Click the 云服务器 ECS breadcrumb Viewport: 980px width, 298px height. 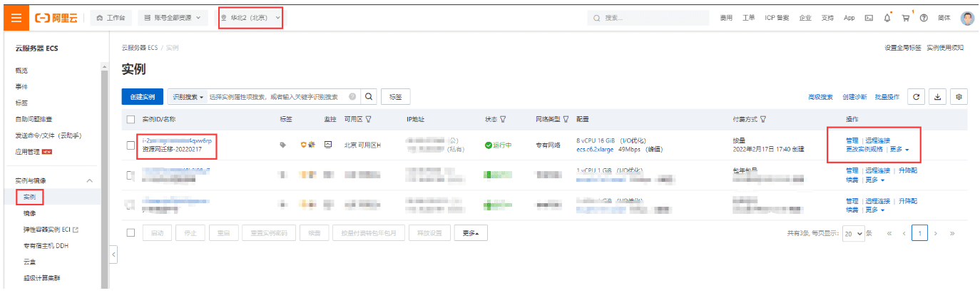[x=139, y=48]
